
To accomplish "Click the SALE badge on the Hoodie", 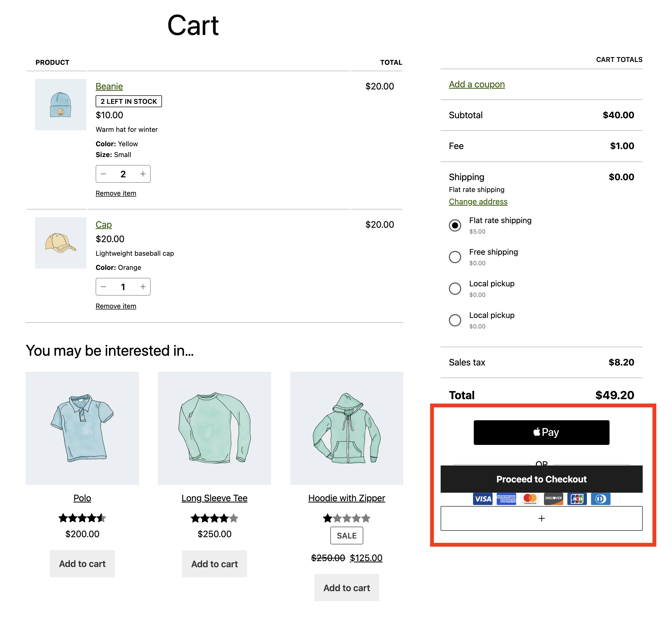I will coord(347,535).
